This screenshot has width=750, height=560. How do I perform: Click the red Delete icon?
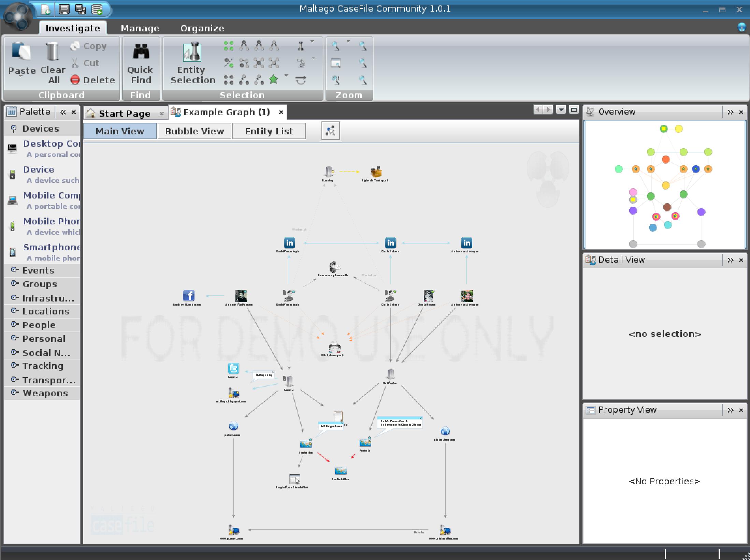point(75,80)
